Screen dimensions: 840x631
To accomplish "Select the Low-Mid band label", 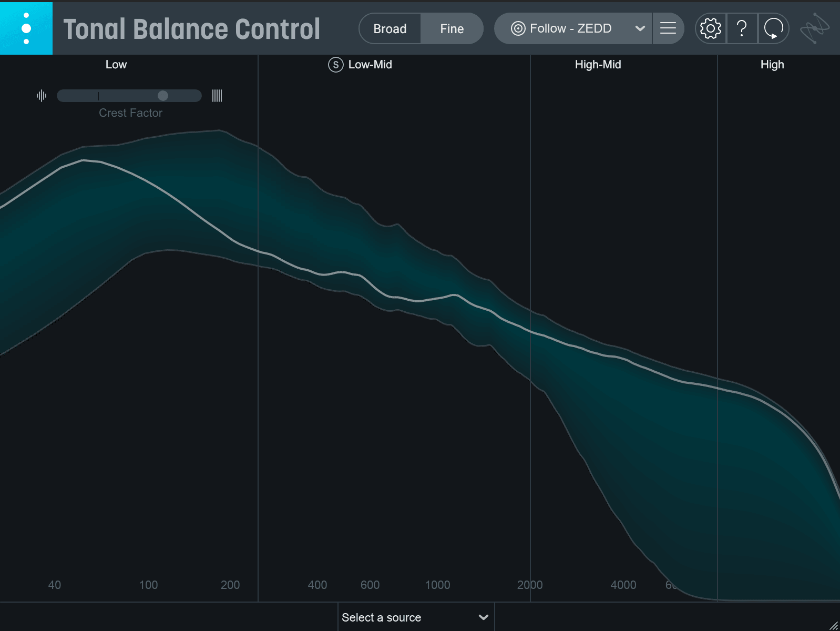I will tap(370, 65).
